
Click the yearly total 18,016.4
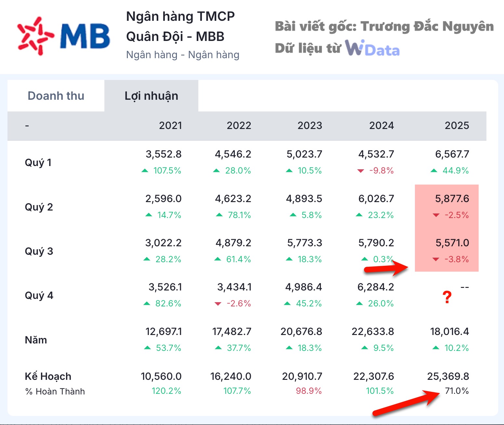[x=450, y=331]
